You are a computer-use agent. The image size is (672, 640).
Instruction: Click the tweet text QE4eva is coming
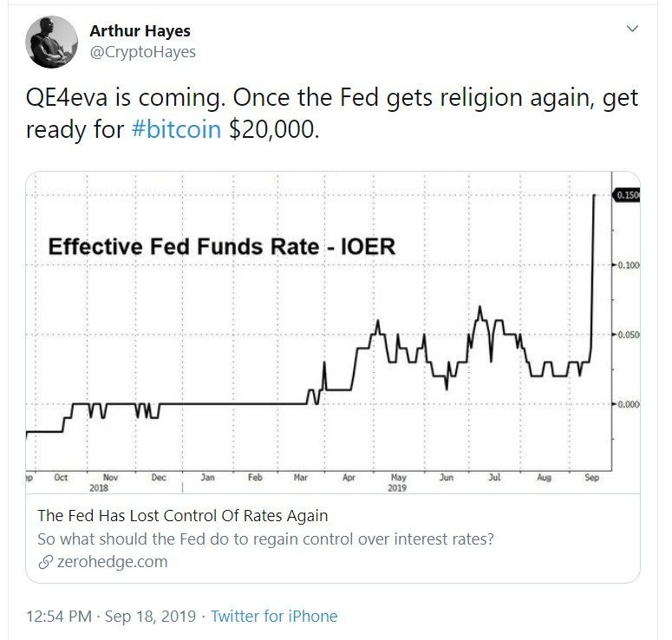(126, 98)
